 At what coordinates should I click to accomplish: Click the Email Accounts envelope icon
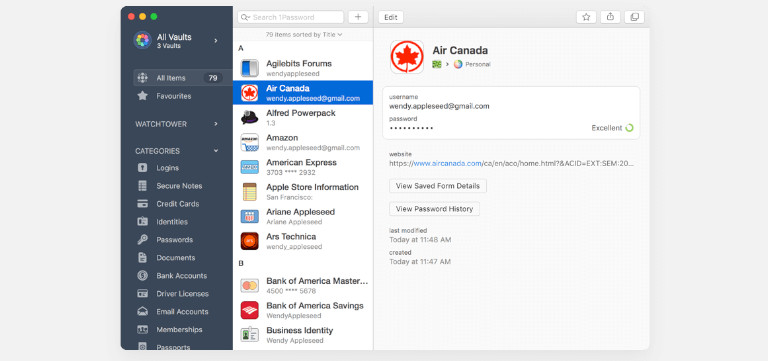[143, 312]
